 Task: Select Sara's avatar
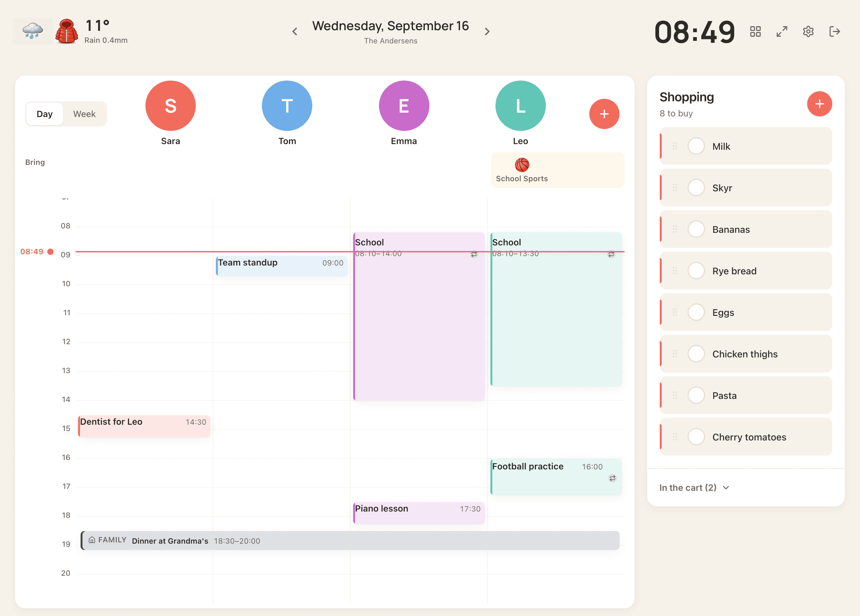pyautogui.click(x=171, y=106)
